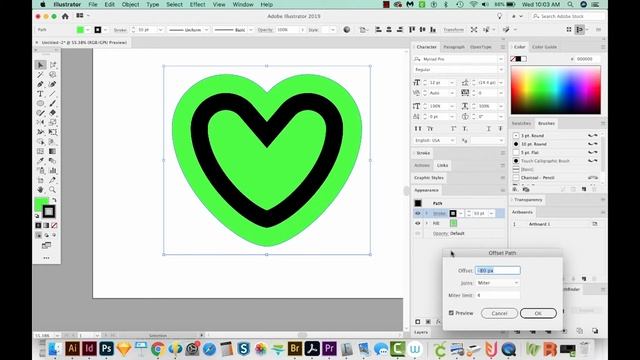This screenshot has width=640, height=360.
Task: Open Regular font style dropdown
Action: click(501, 70)
